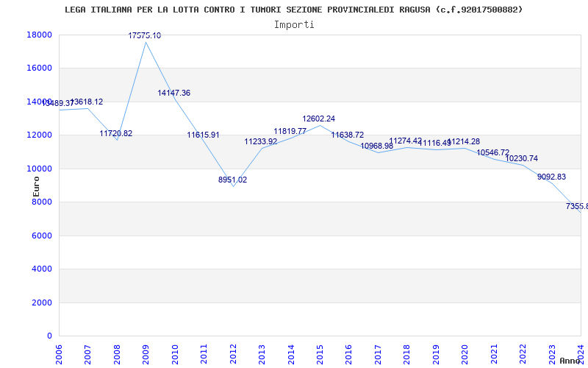Click the 11720.82 value label

tap(116, 133)
